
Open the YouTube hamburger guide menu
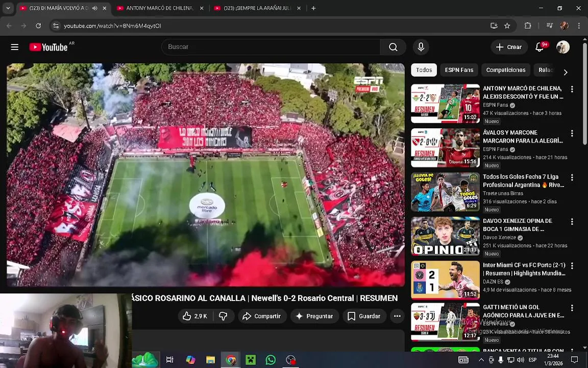(x=15, y=47)
